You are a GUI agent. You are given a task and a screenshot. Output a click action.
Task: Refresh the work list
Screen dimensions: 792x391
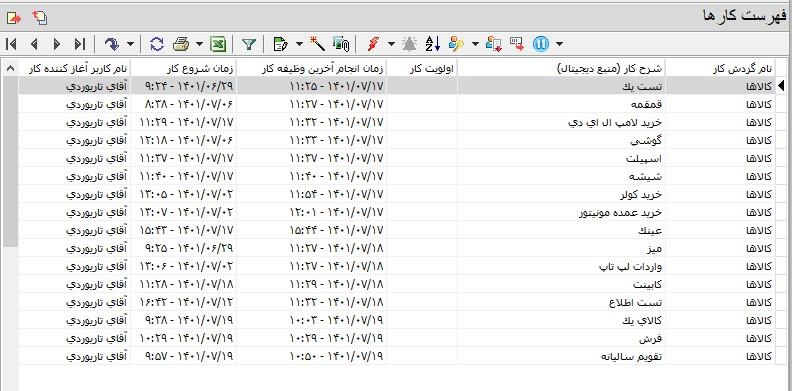(157, 44)
